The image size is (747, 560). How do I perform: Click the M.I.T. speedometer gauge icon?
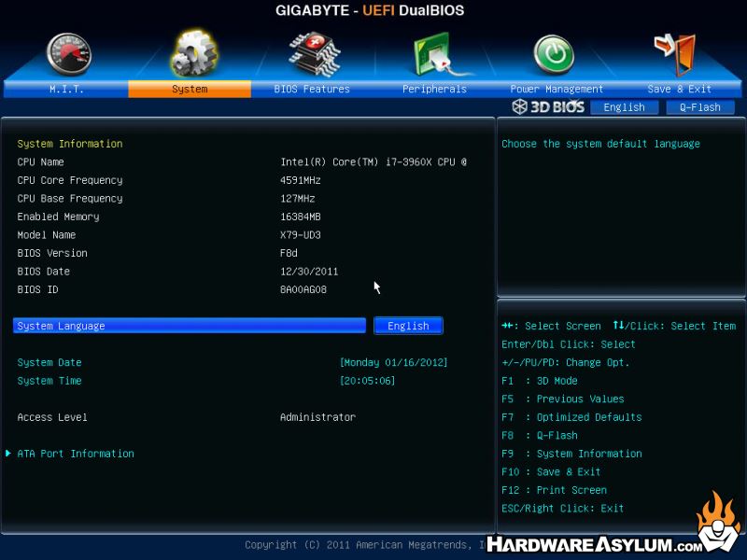point(69,54)
